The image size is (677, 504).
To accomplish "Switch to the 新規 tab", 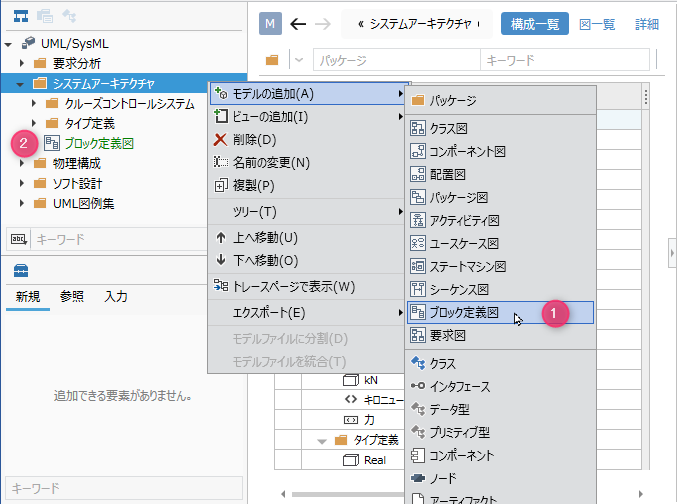I will [x=28, y=296].
